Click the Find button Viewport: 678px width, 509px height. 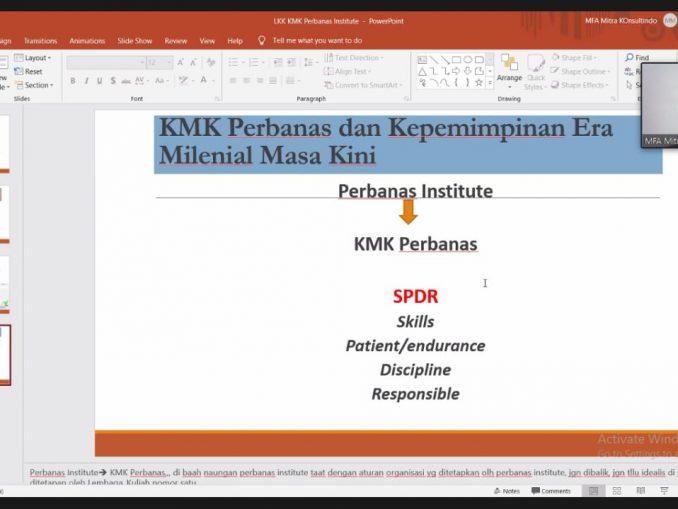[637, 58]
